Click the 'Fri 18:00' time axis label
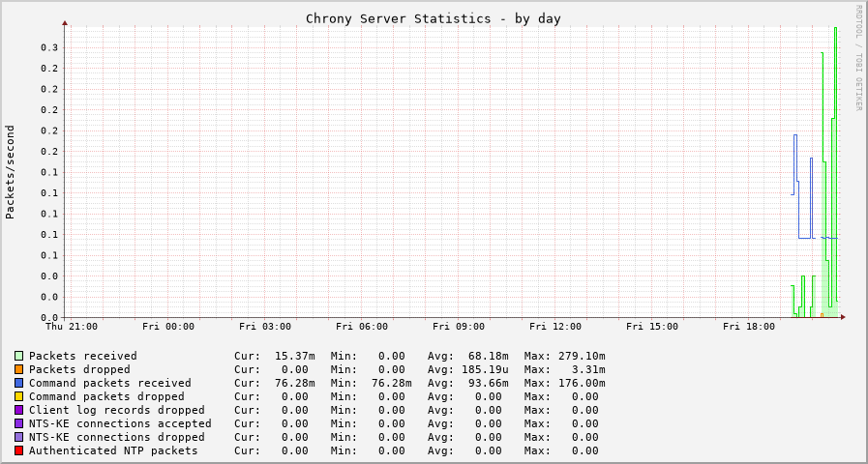The width and height of the screenshot is (868, 464). [x=749, y=327]
